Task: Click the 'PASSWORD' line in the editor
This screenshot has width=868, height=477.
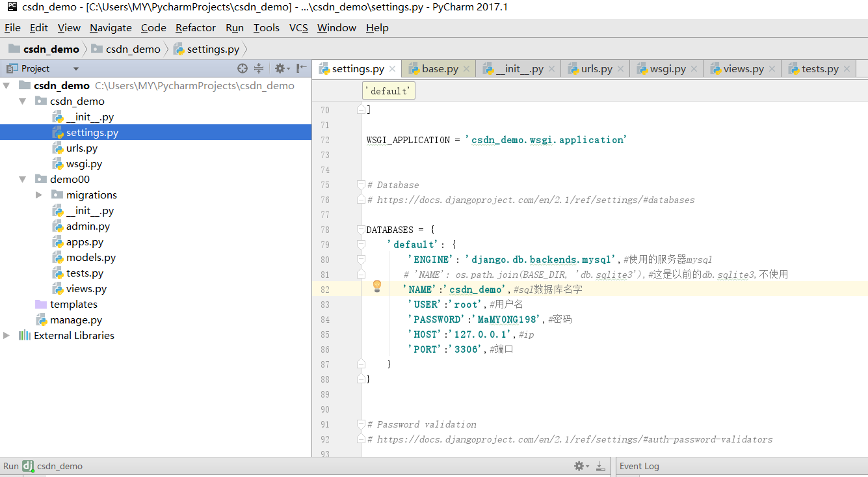Action: 490,320
